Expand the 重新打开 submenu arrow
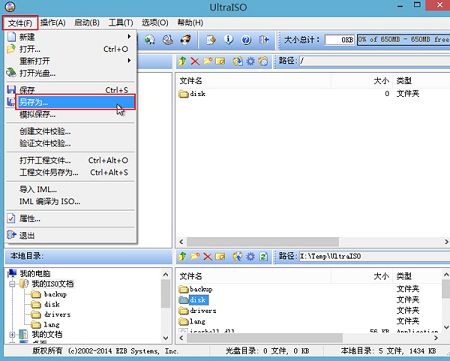The image size is (450, 361). [129, 61]
